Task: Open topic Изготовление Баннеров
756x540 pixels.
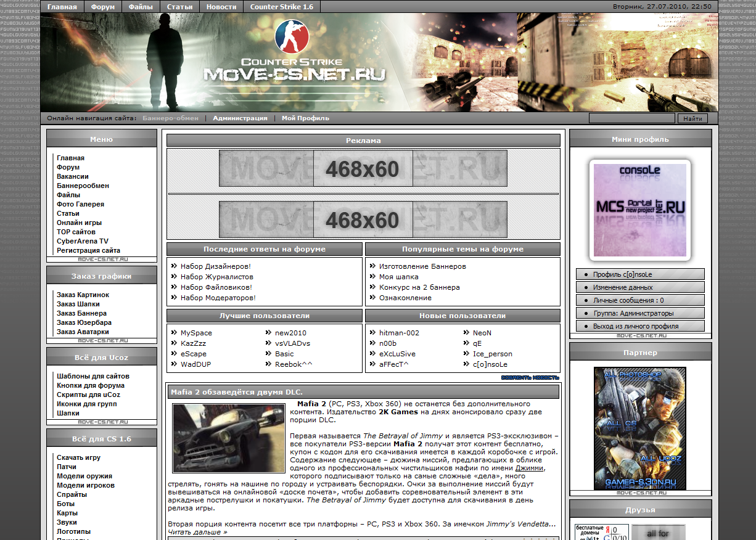Action: [x=422, y=266]
